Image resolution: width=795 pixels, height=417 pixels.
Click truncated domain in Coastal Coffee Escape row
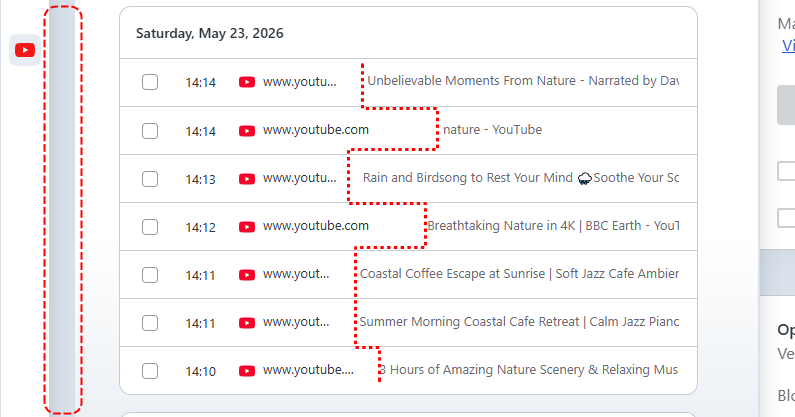coord(296,274)
